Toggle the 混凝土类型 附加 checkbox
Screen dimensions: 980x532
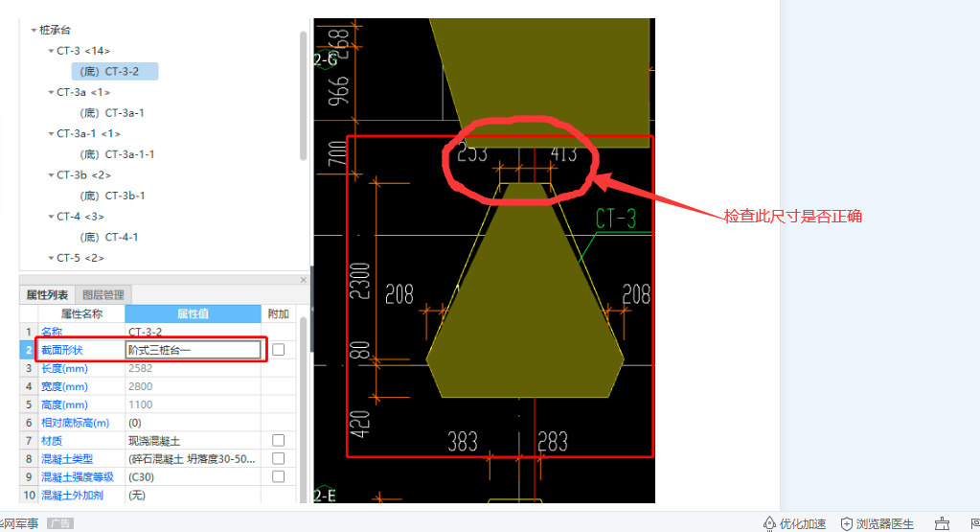(x=278, y=458)
